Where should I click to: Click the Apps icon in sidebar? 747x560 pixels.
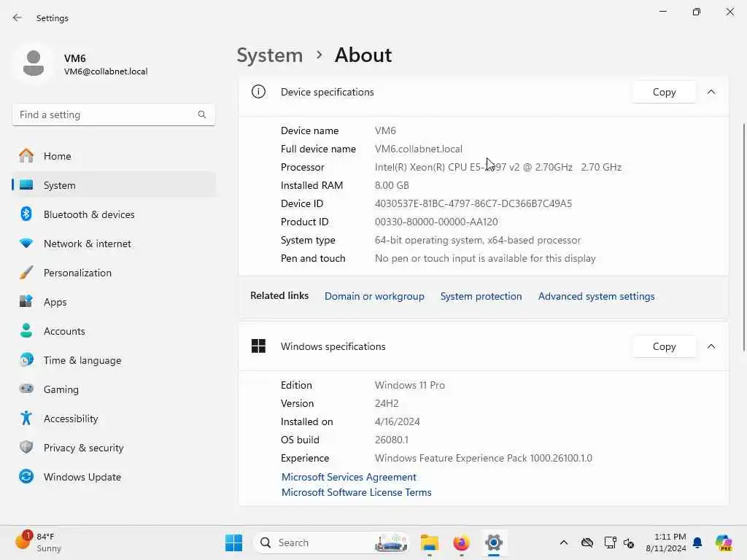(26, 301)
